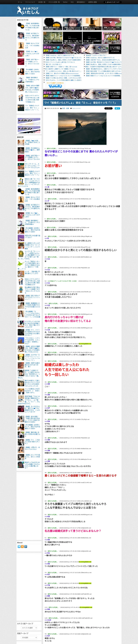
Task: Click the Twitter link in the top navigation
Action: pos(65,2)
